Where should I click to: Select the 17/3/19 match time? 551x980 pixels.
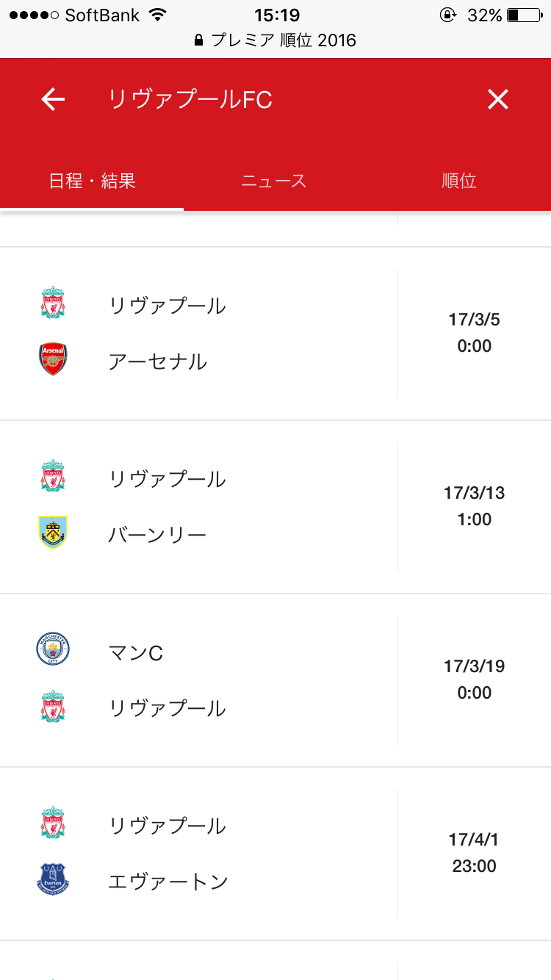click(x=474, y=680)
